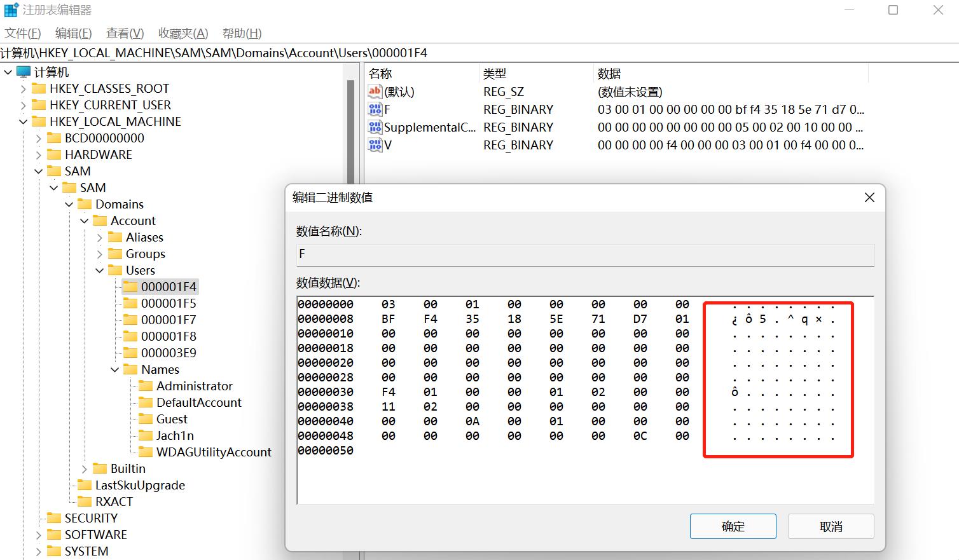Click the 000001F7 folder icon
The width and height of the screenshot is (959, 560).
pos(130,320)
